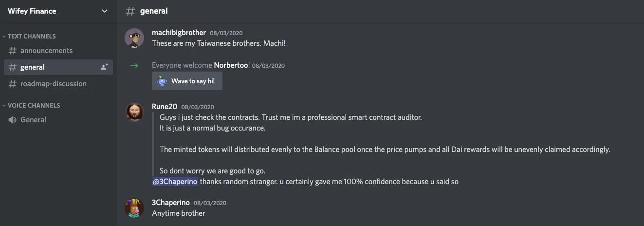Click the green join arrow icon
This screenshot has width=644, height=226.
tap(134, 65)
